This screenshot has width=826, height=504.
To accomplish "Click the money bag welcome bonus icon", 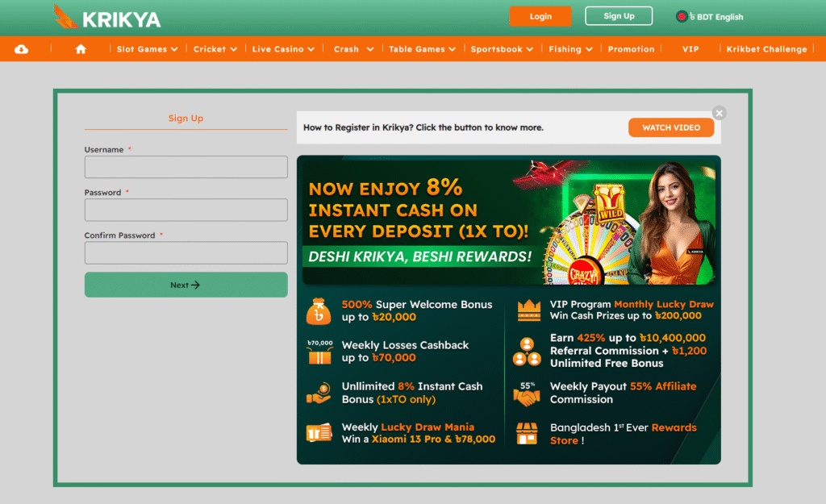I will pyautogui.click(x=319, y=310).
